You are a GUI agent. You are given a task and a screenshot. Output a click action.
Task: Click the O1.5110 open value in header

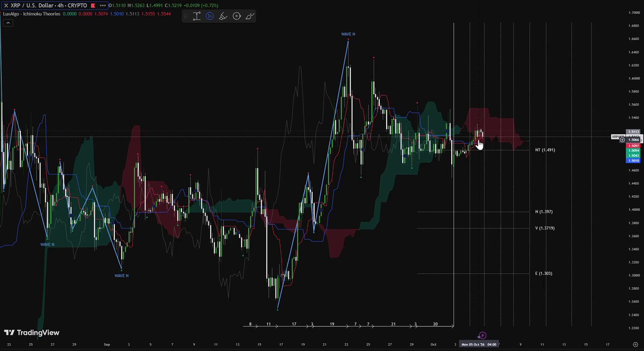pos(117,5)
